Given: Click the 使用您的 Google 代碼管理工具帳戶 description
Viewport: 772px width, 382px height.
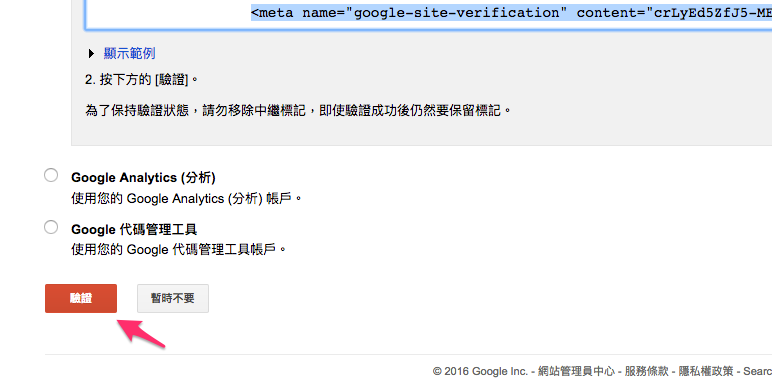Looking at the screenshot, I should pyautogui.click(x=179, y=250).
